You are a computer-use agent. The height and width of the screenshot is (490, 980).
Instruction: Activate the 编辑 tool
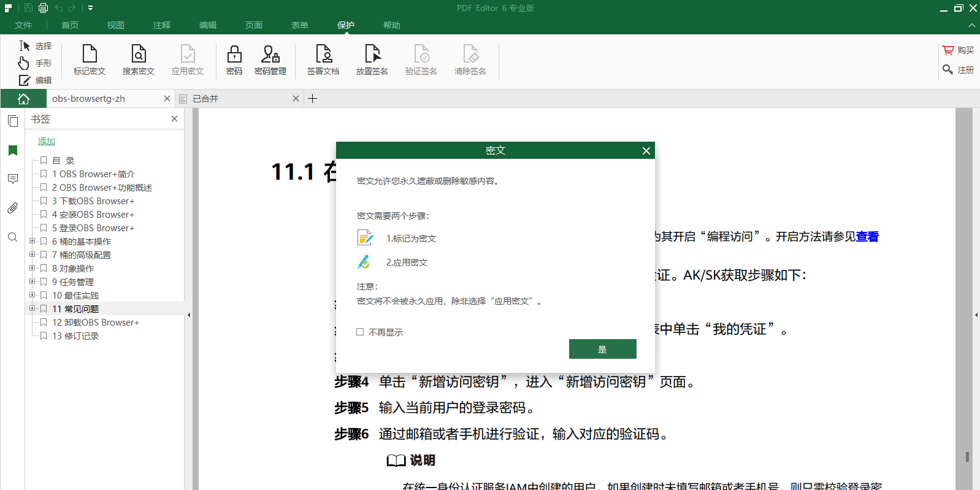(x=35, y=80)
